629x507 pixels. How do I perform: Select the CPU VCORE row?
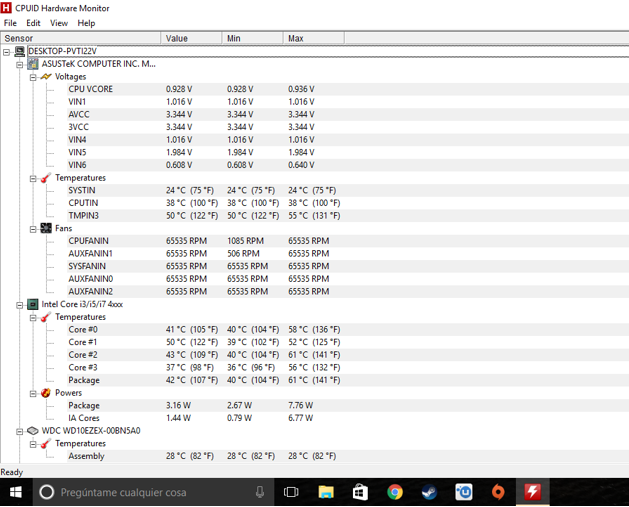348,89
